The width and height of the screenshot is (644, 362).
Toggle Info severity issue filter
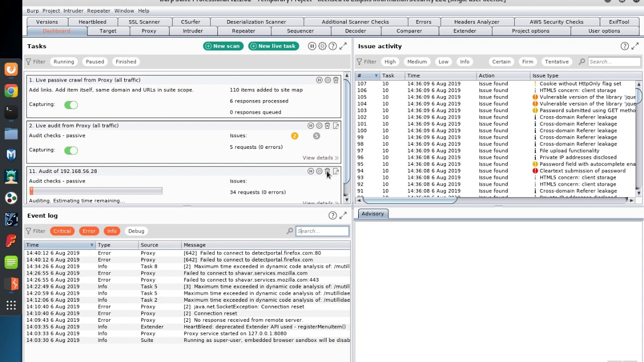(x=464, y=62)
